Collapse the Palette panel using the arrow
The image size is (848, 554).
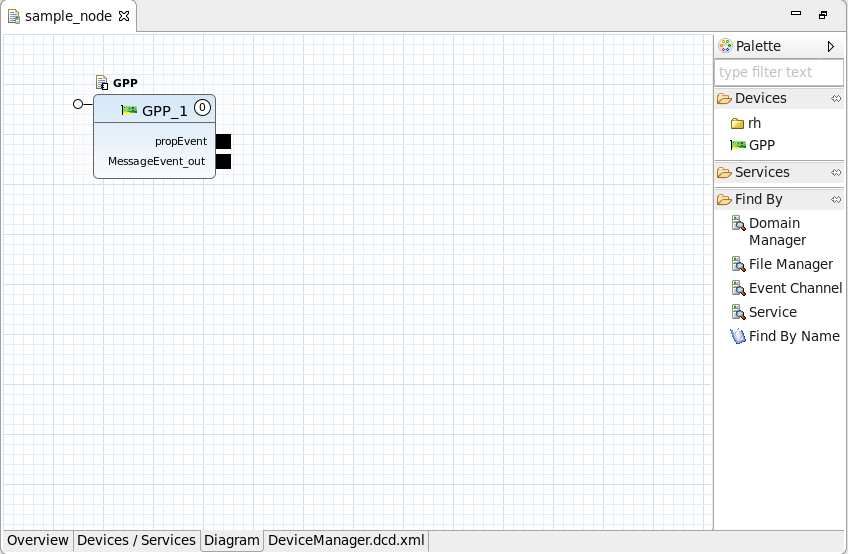(x=830, y=47)
